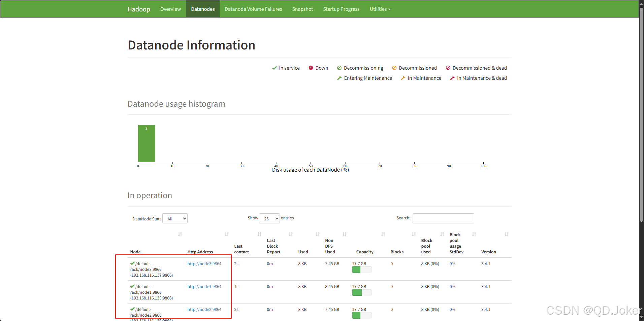The image size is (644, 321).
Task: Select the Datanodes tab
Action: point(203,9)
